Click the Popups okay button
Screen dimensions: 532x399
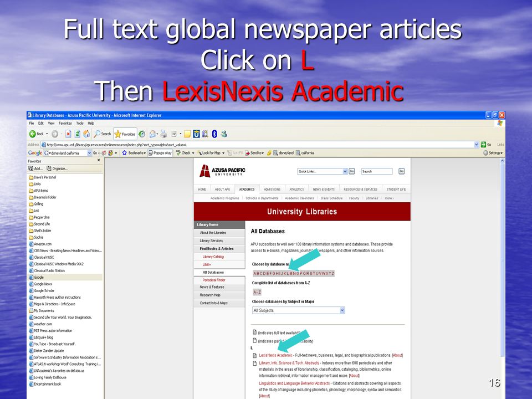coord(160,153)
